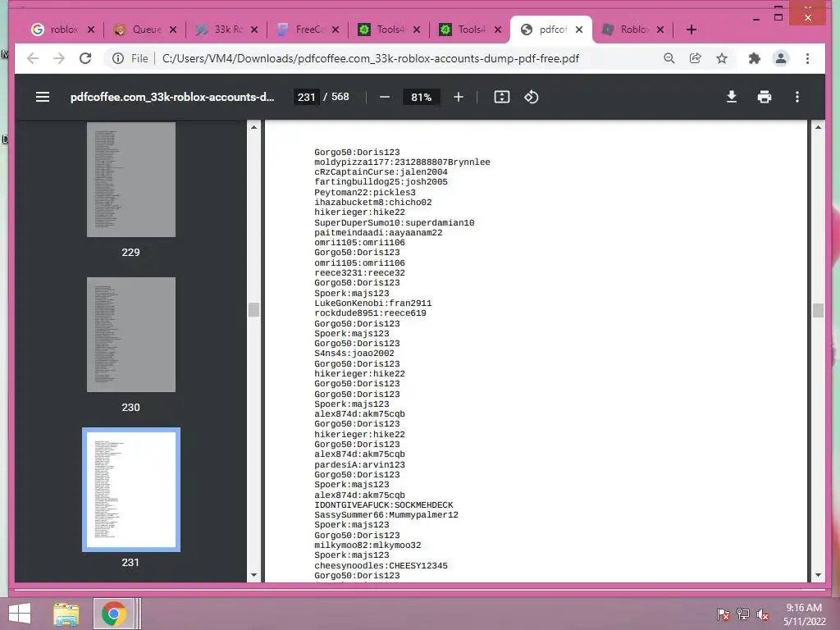The image size is (840, 630).
Task: Close the Queue tab
Action: pos(172,30)
